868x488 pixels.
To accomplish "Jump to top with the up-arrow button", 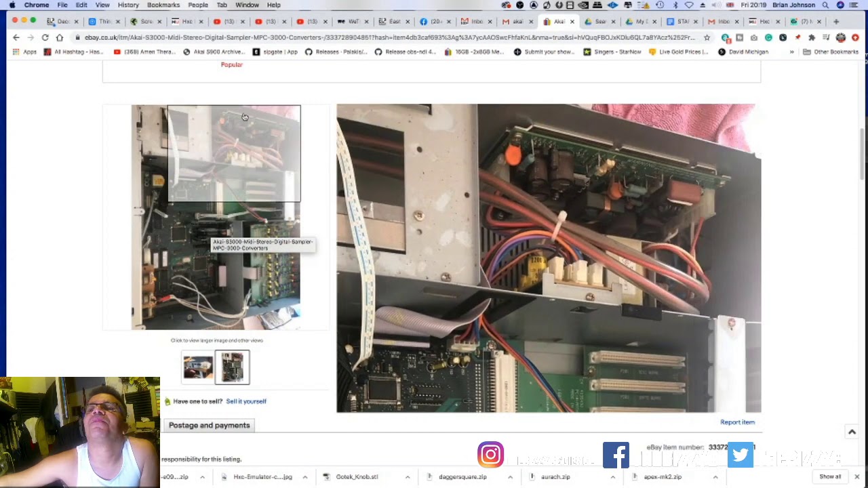I will click(x=852, y=432).
